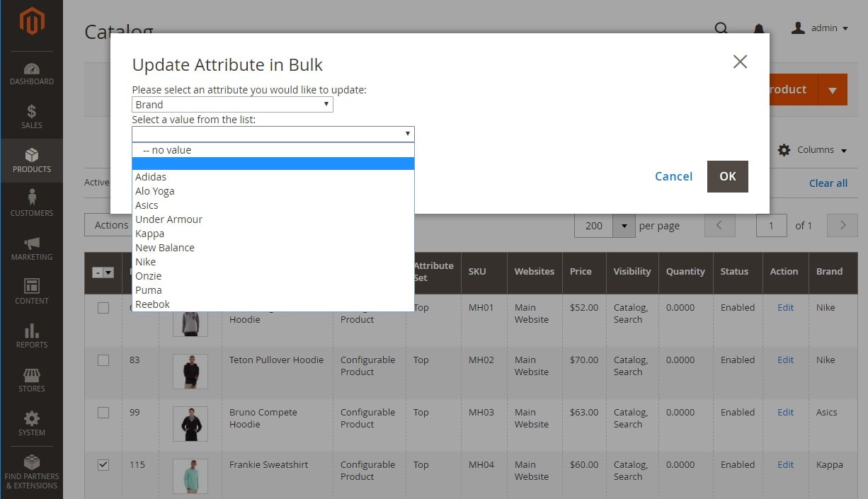The image size is (868, 499).
Task: Sort by the SKU column header
Action: (484, 273)
